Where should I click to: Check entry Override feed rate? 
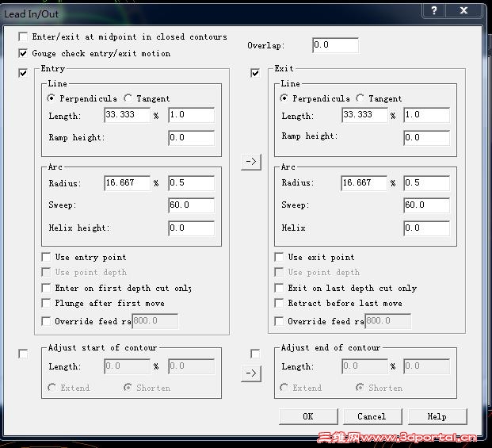[46, 321]
